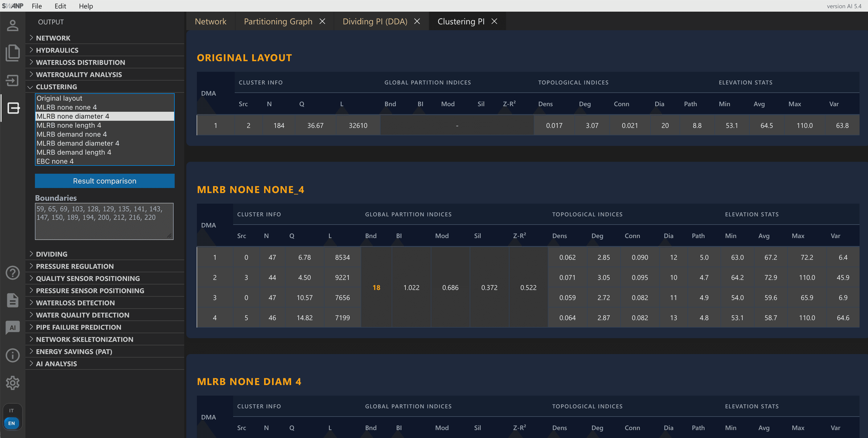Open the AI chat icon in sidebar
The height and width of the screenshot is (438, 868).
pos(12,327)
